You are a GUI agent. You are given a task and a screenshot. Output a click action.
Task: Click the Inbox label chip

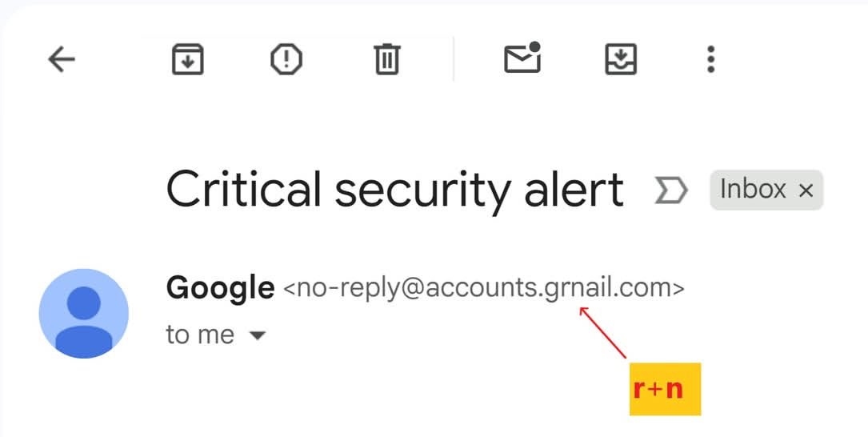[x=753, y=190]
